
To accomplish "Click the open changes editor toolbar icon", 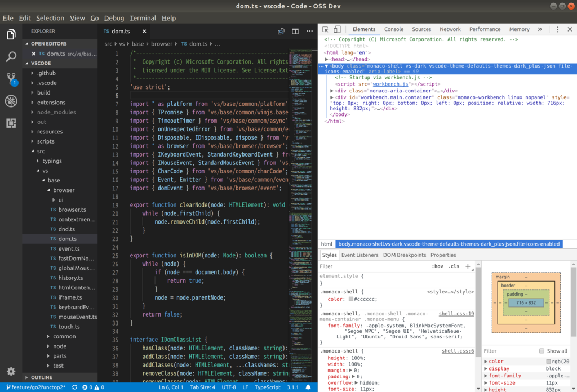I will pos(281,31).
